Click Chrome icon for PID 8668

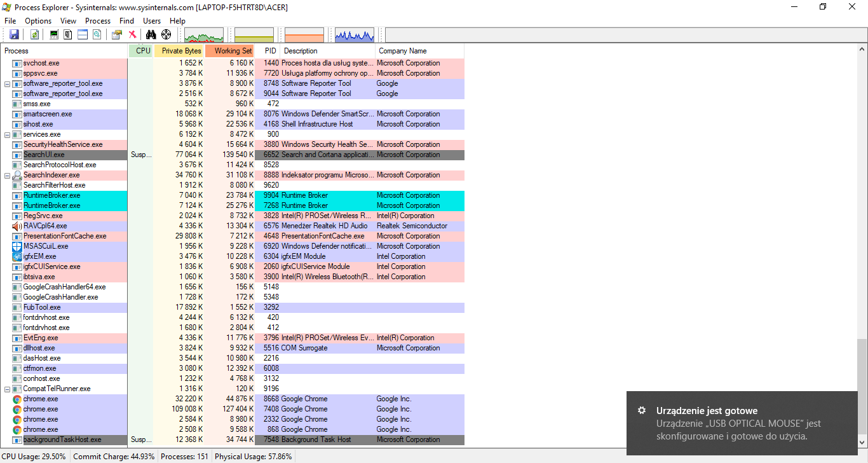[x=17, y=399]
